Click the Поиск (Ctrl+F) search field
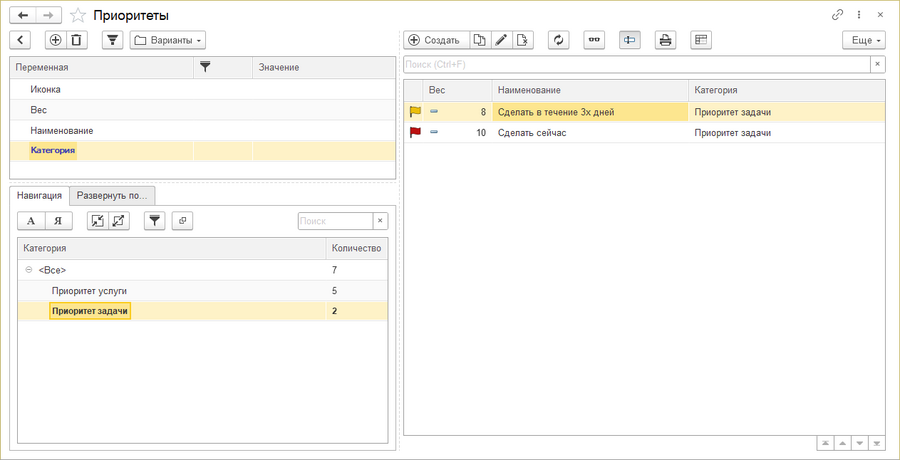Image resolution: width=900 pixels, height=460 pixels. tap(636, 64)
